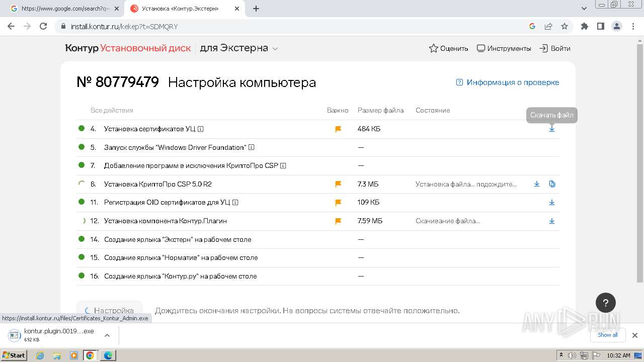Viewport: 644px width, 362px height.
Task: Open the round help question button
Action: (x=606, y=303)
